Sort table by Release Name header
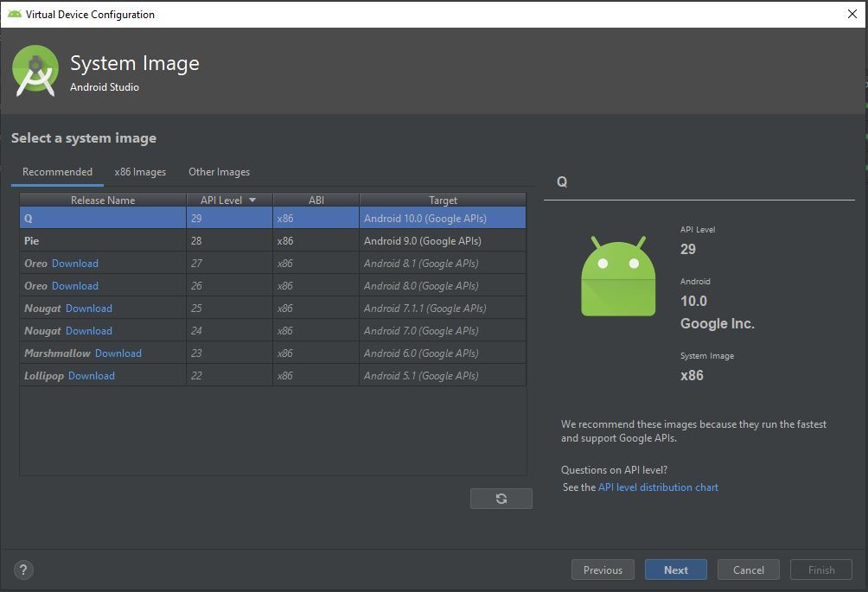Viewport: 868px width, 592px height. tap(103, 201)
